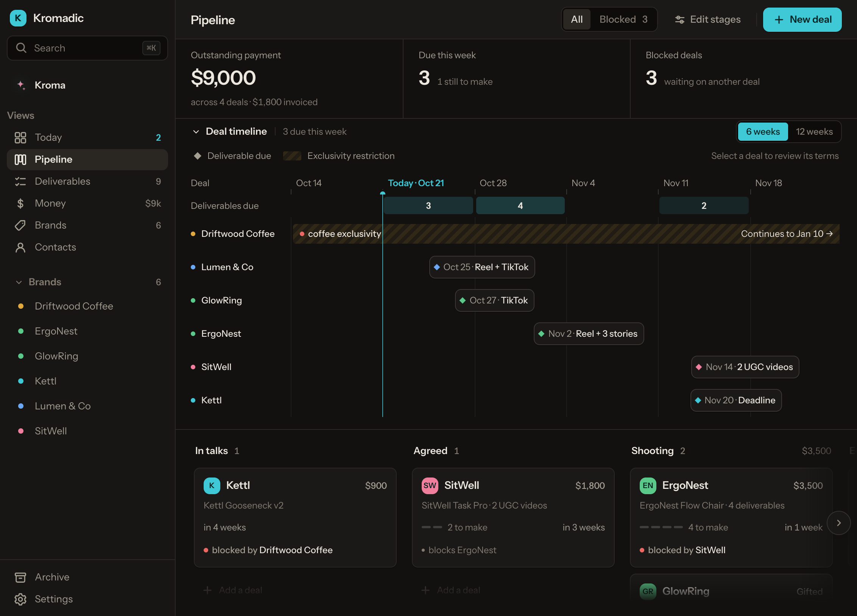
Task: Open the Deliverables view
Action: 87,181
